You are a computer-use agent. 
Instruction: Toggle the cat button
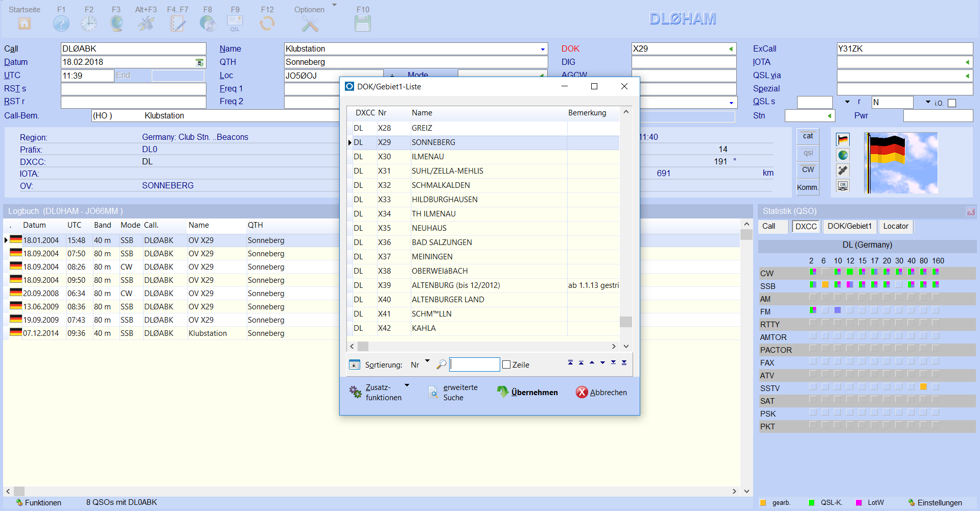[x=808, y=136]
